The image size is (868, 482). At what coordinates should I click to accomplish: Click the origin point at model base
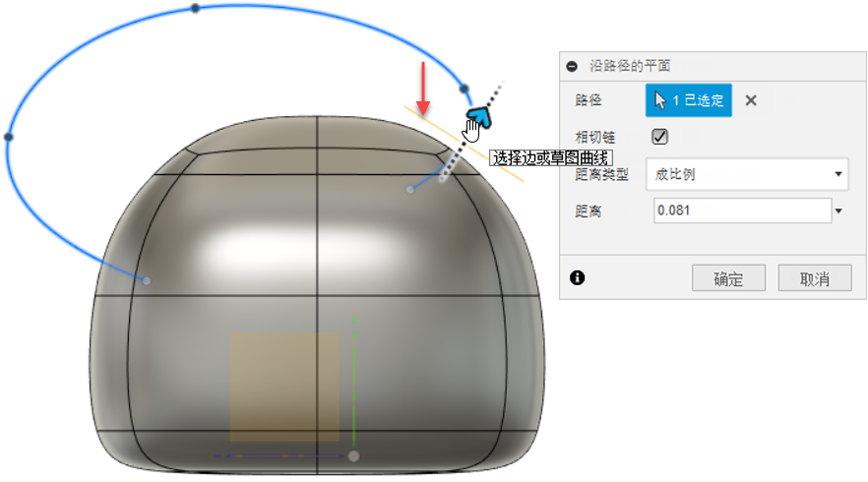353,456
